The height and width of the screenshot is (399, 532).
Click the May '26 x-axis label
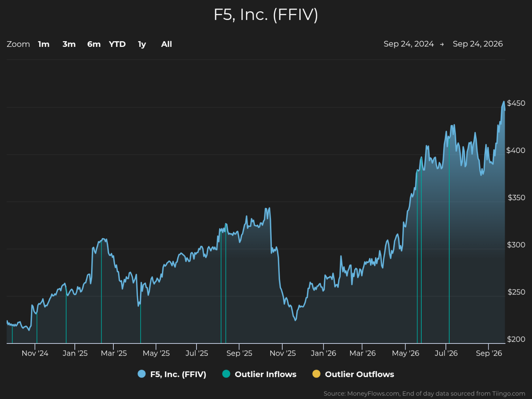406,353
